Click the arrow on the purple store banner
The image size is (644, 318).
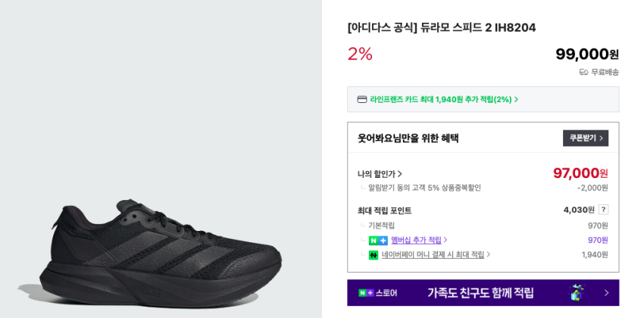point(606,293)
